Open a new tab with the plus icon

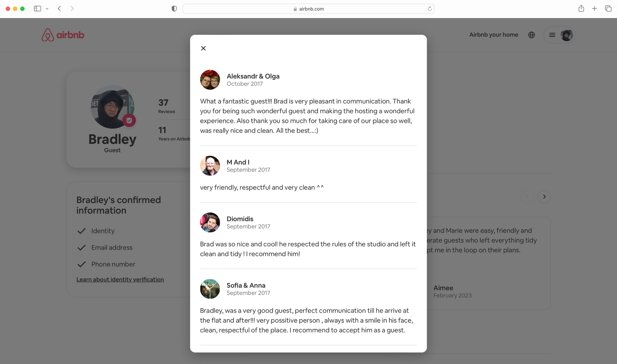[594, 8]
